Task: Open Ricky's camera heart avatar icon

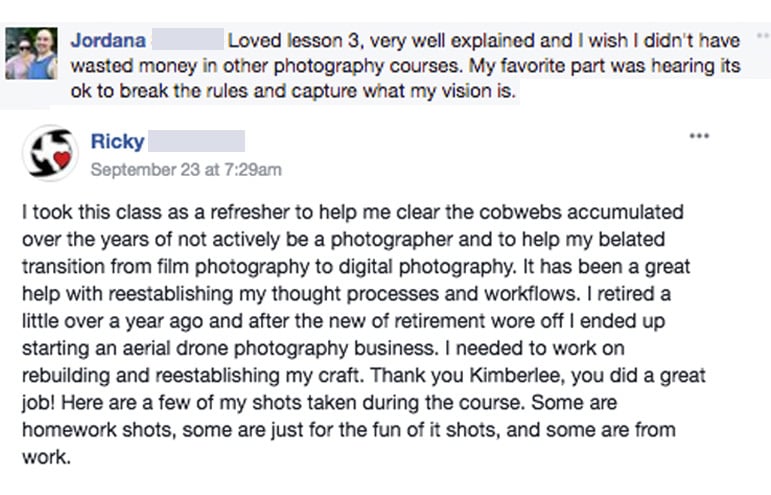Action: pos(50,153)
